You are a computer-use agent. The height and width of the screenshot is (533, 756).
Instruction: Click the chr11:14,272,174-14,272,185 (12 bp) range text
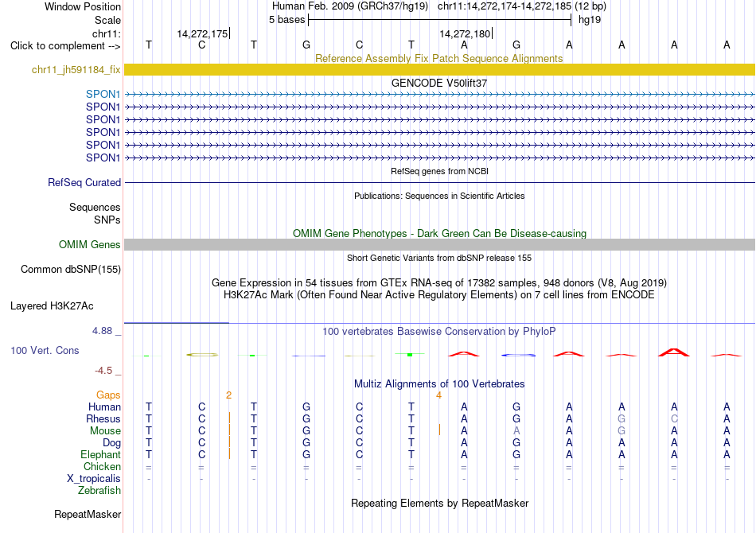coord(522,6)
